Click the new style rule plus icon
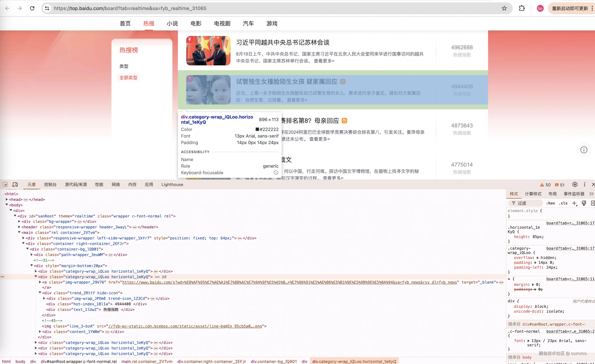This screenshot has height=364, width=595. (574, 203)
